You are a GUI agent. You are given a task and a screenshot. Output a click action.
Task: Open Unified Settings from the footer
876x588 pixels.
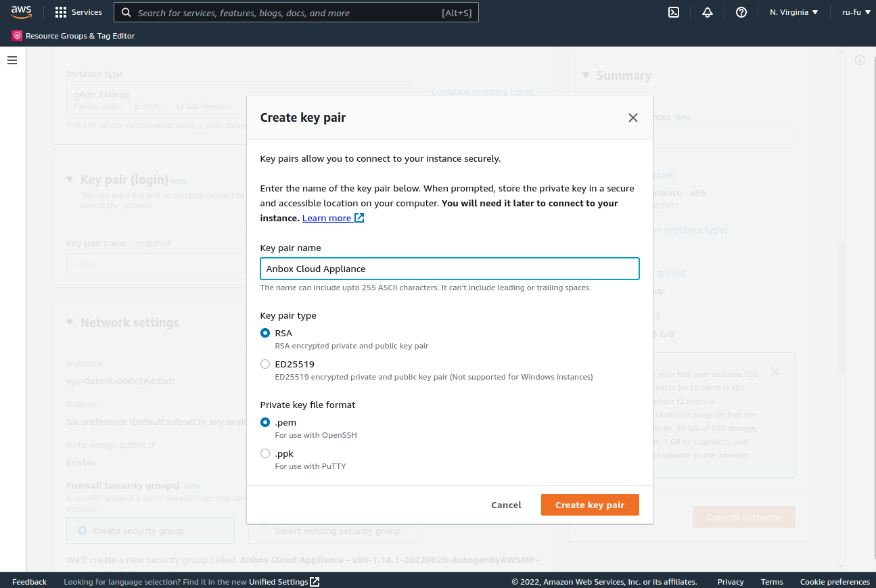point(279,581)
